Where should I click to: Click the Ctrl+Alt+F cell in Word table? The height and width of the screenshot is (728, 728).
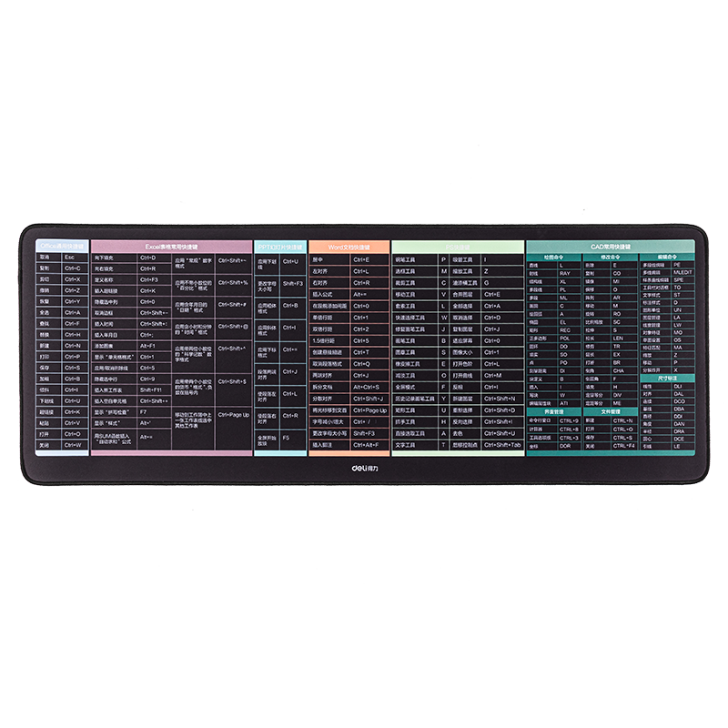click(369, 445)
